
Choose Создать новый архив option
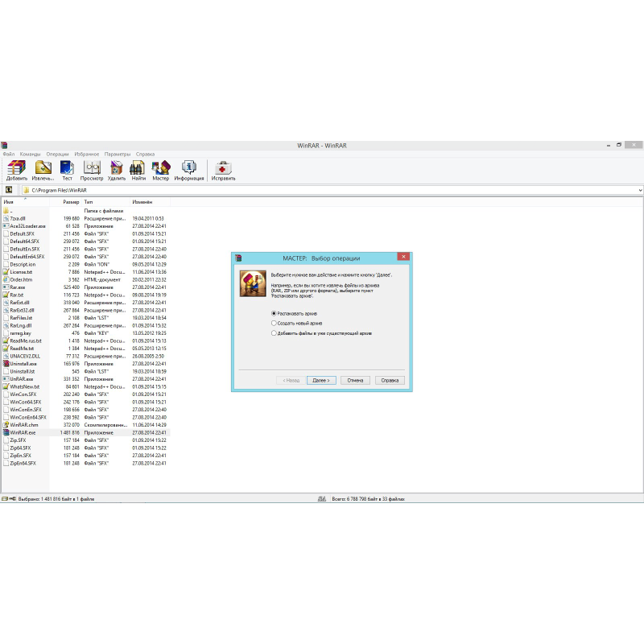[274, 323]
